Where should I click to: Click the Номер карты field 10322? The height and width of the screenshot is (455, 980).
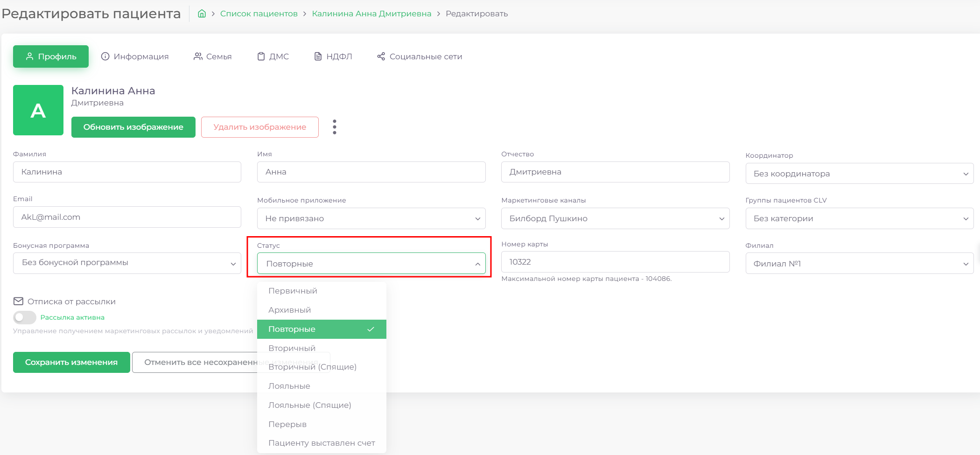616,262
